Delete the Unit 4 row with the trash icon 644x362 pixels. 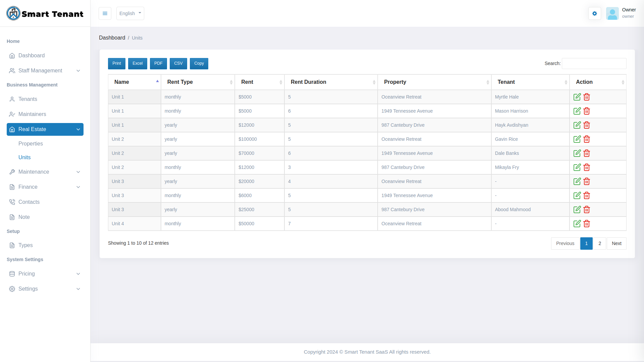587,224
